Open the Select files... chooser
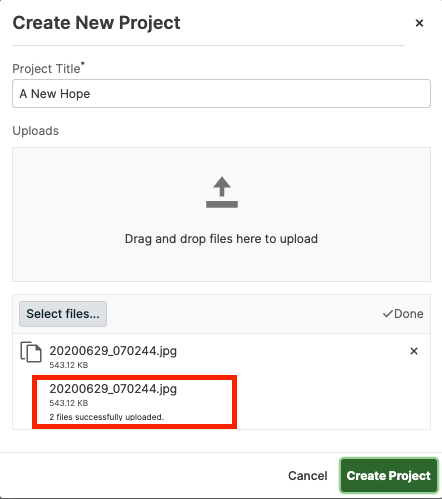 coord(63,314)
